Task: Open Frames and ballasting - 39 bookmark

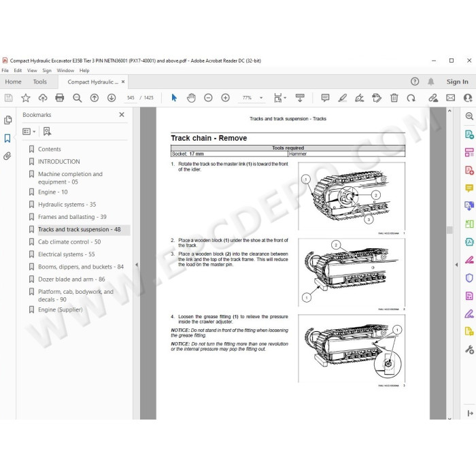Action: [72, 217]
